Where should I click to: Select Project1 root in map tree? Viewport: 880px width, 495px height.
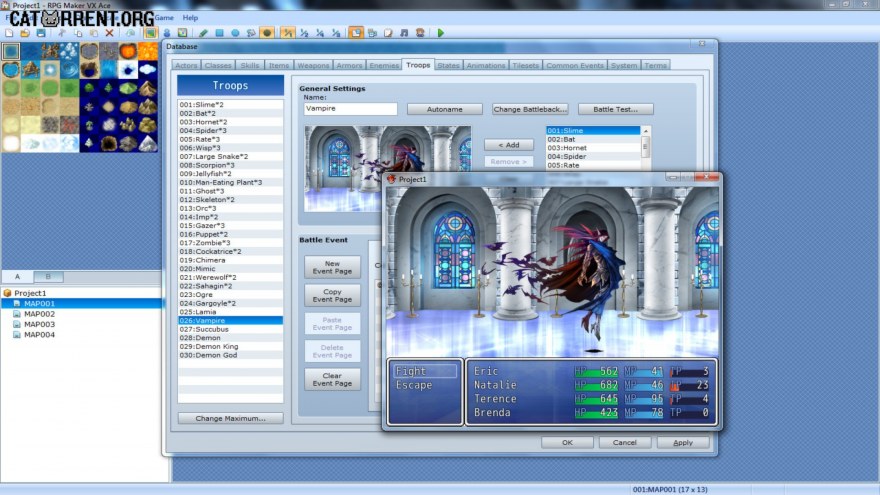30,293
